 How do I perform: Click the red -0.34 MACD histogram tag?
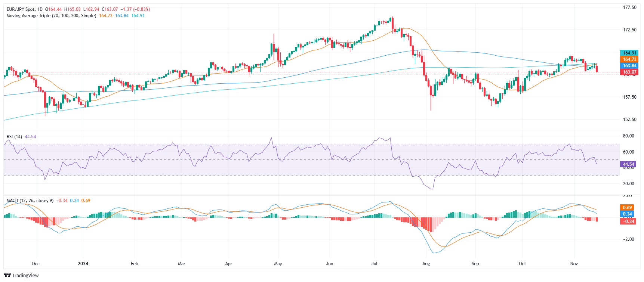[x=627, y=221]
